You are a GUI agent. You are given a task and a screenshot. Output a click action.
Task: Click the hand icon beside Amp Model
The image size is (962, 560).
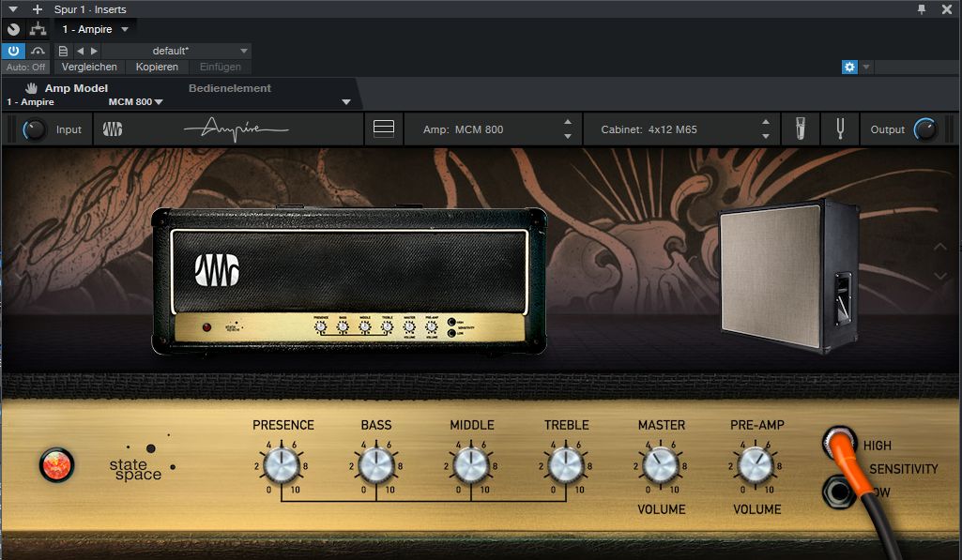click(31, 88)
